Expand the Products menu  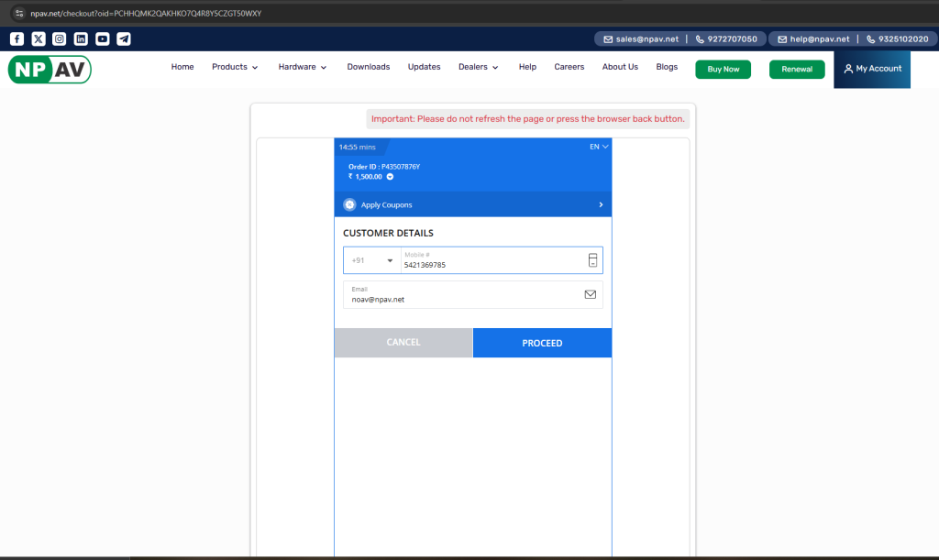click(x=235, y=67)
